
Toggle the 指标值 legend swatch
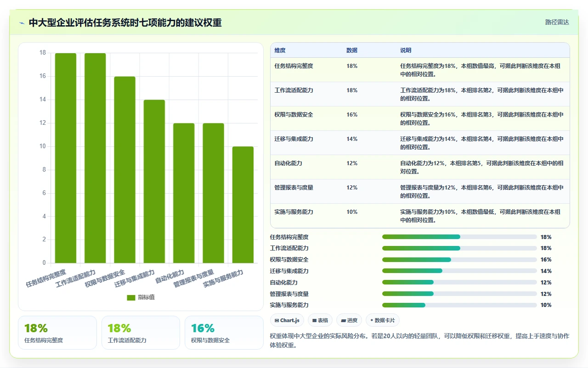pyautogui.click(x=131, y=297)
